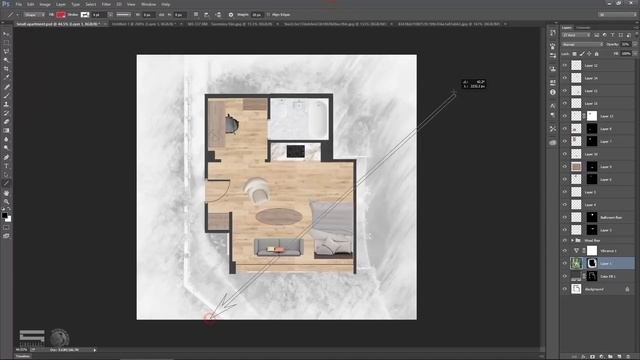Select the Healing Brush tool
Image resolution: width=640 pixels, height=360 pixels.
[6, 87]
